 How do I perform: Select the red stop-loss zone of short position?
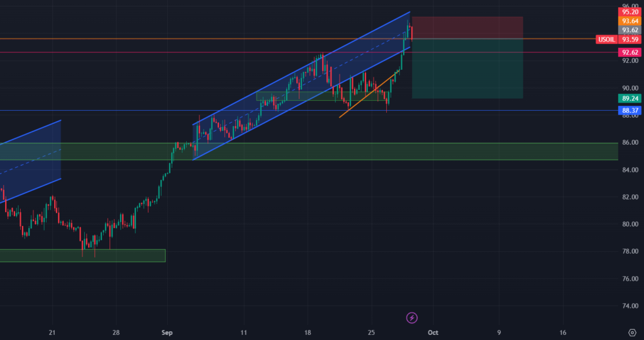pos(467,28)
